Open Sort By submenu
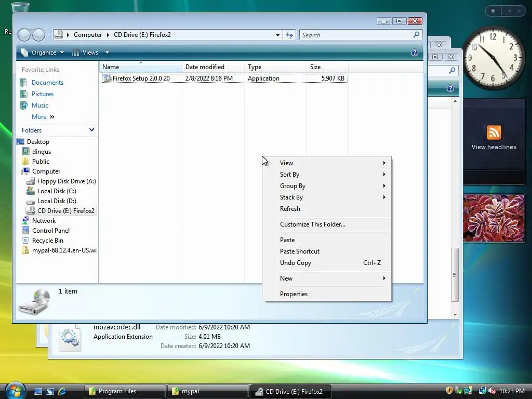Viewport: 532px width, 399px height. click(327, 175)
